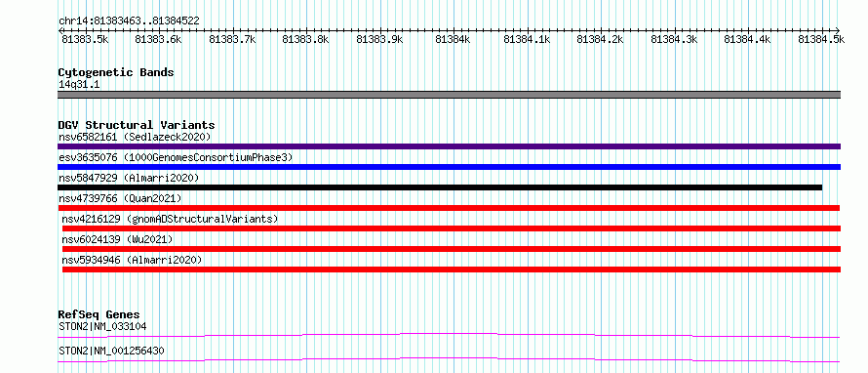The image size is (868, 373).
Task: Click the 14q31.1 band label
Action: coord(79,85)
